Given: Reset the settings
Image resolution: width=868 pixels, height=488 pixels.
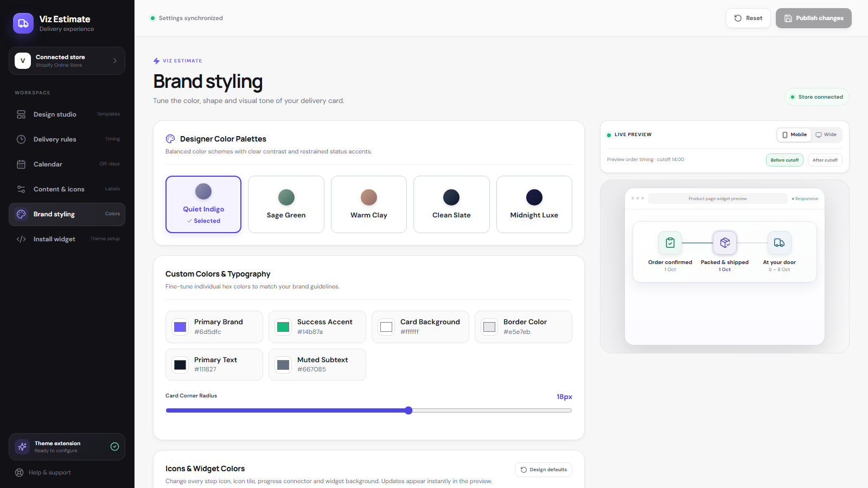Looking at the screenshot, I should [x=748, y=18].
